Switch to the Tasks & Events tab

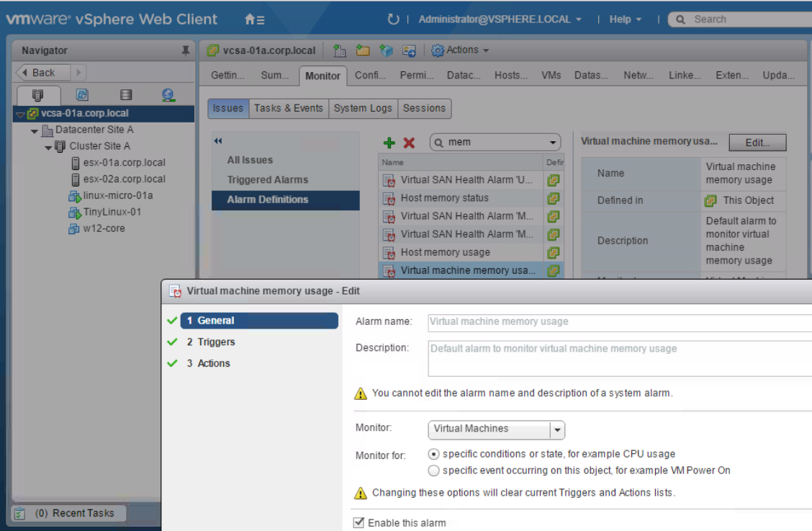click(x=289, y=108)
